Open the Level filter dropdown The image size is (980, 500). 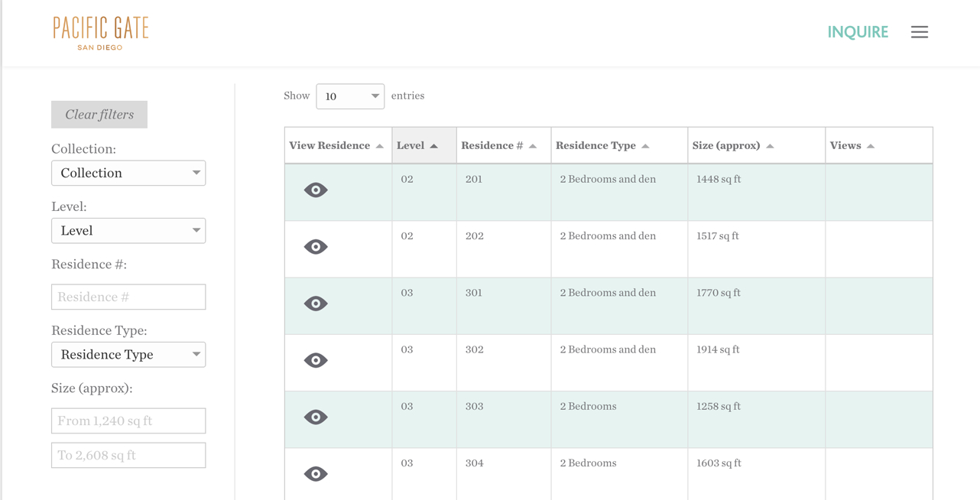128,230
